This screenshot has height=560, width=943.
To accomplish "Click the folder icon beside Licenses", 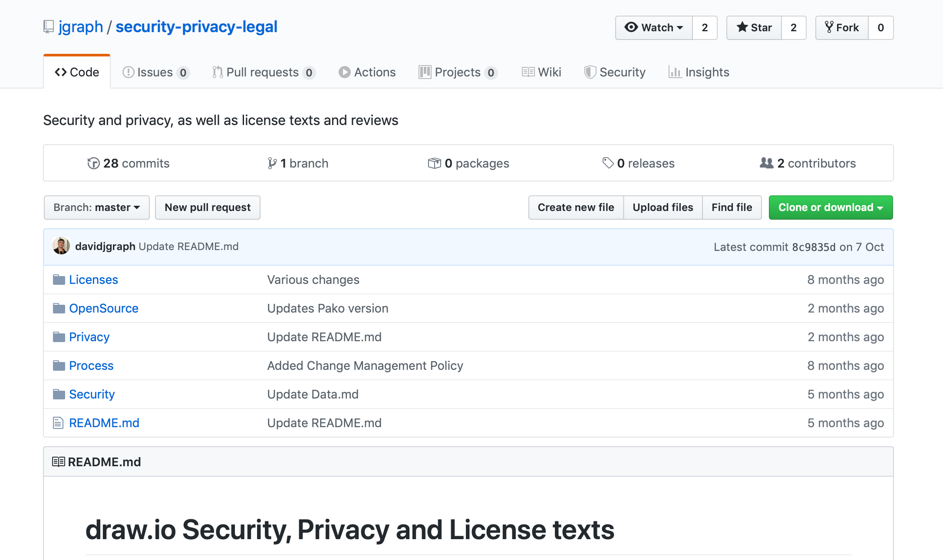I will pos(59,280).
